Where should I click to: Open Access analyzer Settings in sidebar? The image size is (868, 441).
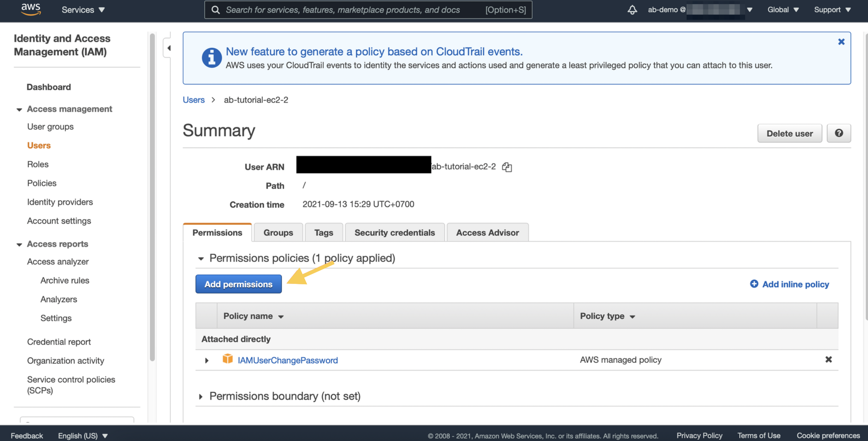coord(56,318)
